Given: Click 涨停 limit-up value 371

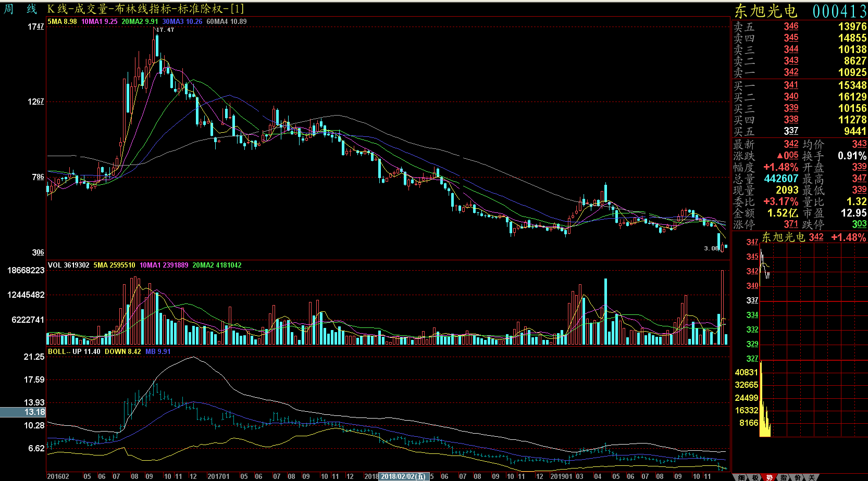Looking at the screenshot, I should click(791, 224).
